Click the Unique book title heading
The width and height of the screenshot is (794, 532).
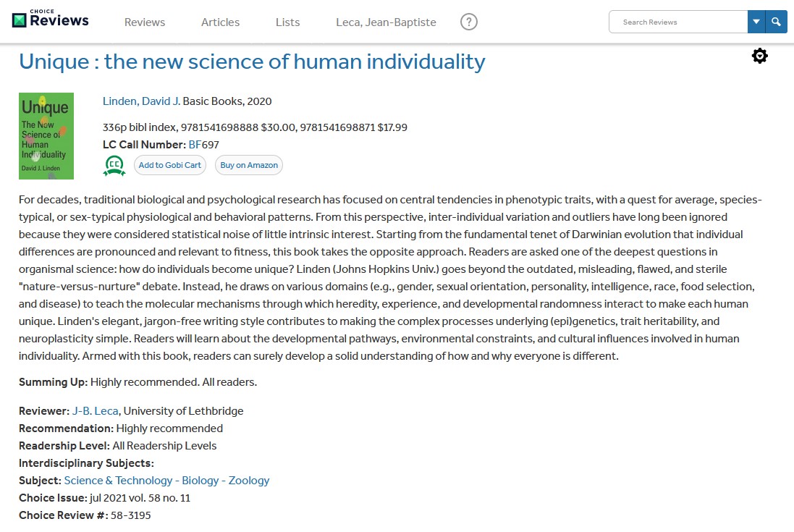pyautogui.click(x=252, y=62)
